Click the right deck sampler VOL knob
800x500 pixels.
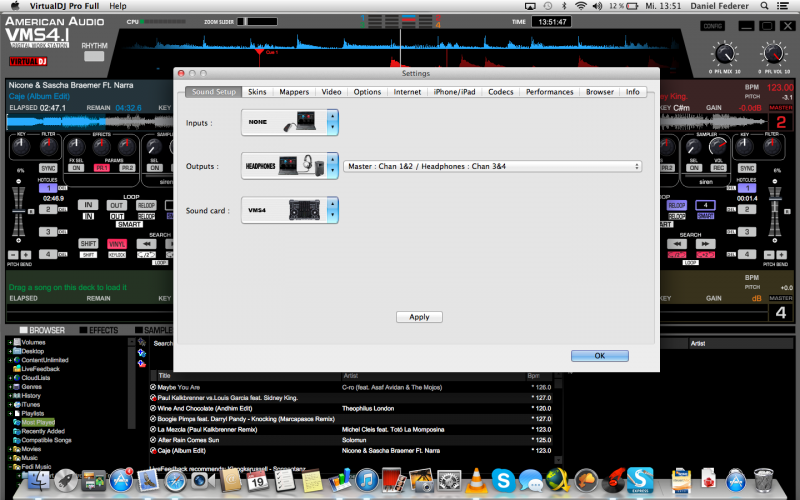[x=718, y=147]
